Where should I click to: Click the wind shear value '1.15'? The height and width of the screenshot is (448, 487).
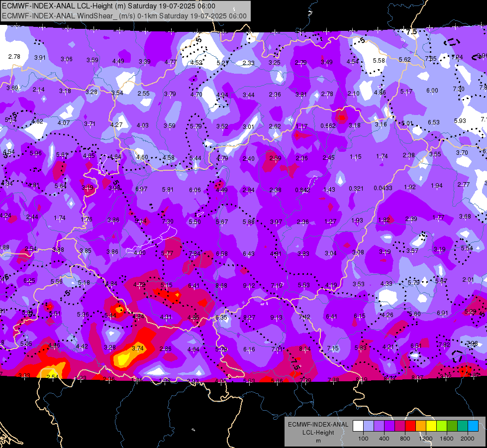(355, 157)
